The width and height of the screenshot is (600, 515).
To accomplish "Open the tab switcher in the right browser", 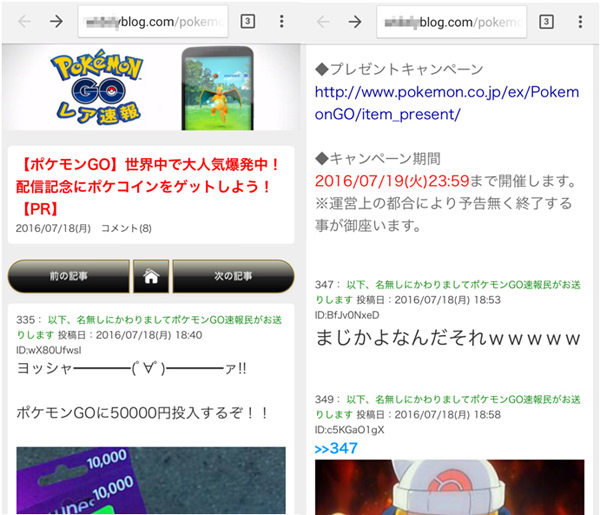I will tap(546, 22).
